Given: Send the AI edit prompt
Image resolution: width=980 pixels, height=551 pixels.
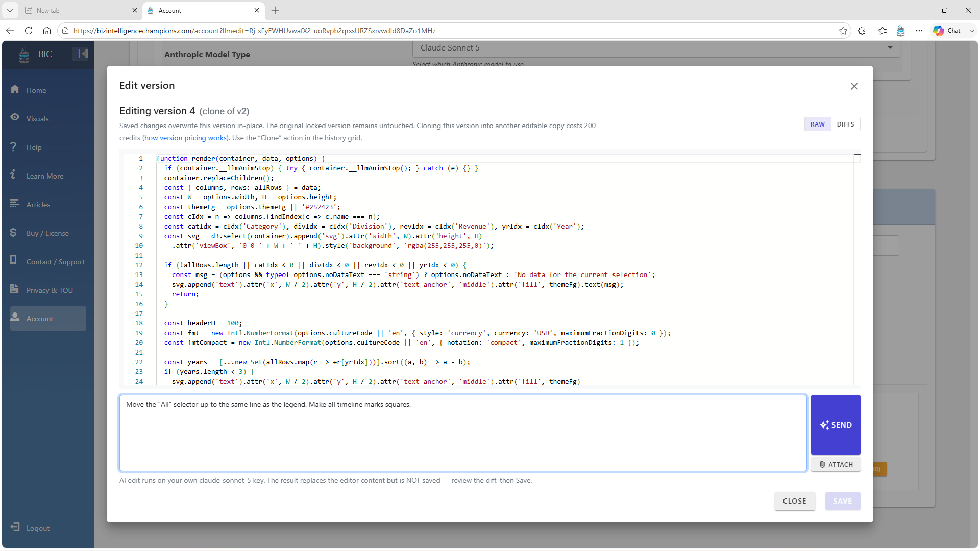Looking at the screenshot, I should pos(836,424).
